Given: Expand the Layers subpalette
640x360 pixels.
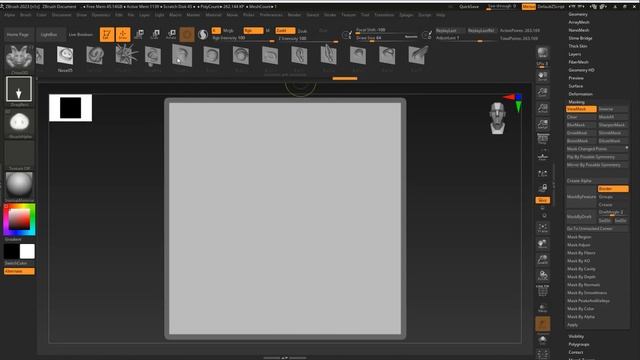Looking at the screenshot, I should click(x=575, y=54).
